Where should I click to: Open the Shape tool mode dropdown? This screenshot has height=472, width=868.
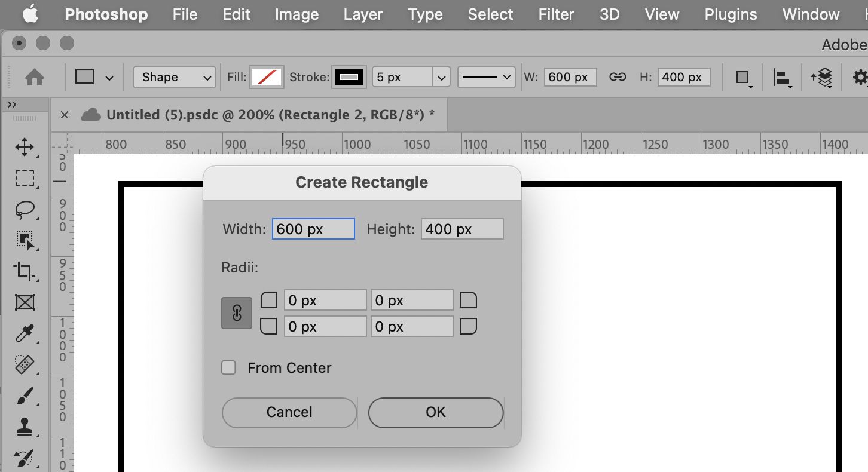pyautogui.click(x=174, y=77)
